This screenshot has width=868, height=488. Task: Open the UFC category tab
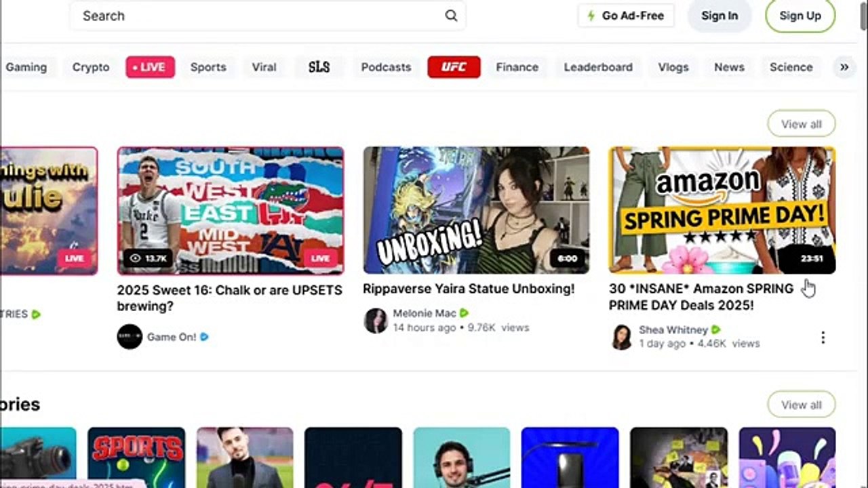[x=454, y=67]
